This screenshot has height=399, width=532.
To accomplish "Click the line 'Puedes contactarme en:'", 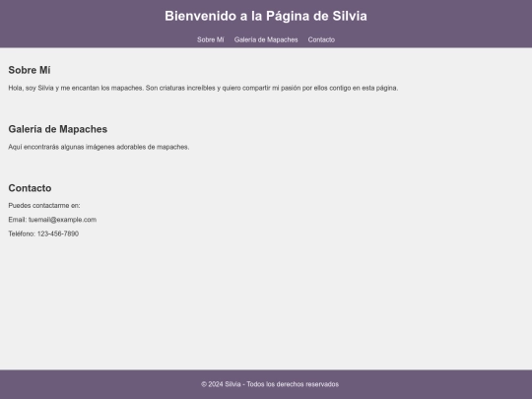I will tap(44, 206).
